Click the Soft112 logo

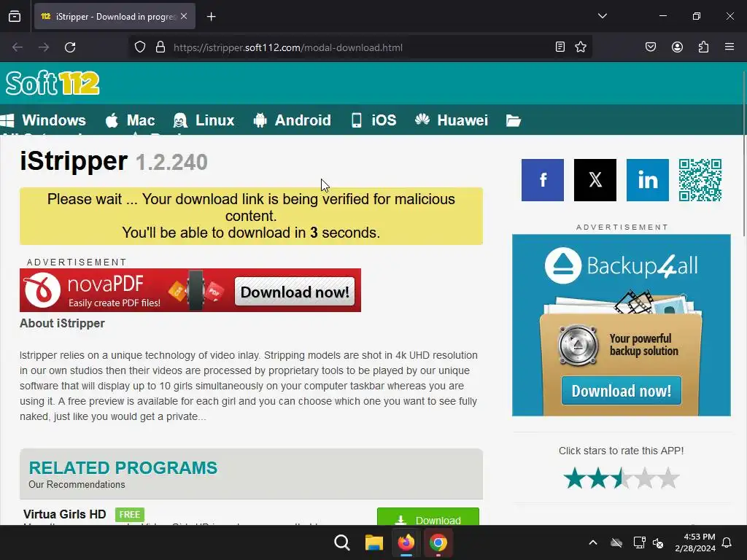[53, 83]
